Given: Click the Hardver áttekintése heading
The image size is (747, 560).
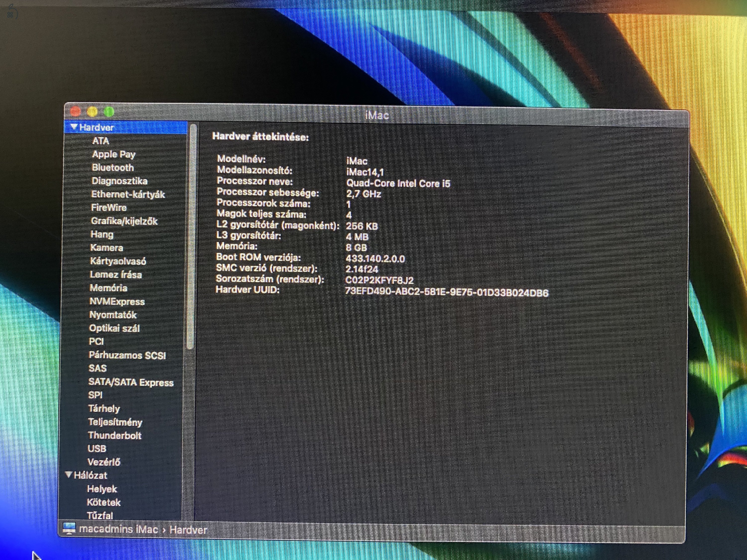Looking at the screenshot, I should click(x=260, y=137).
